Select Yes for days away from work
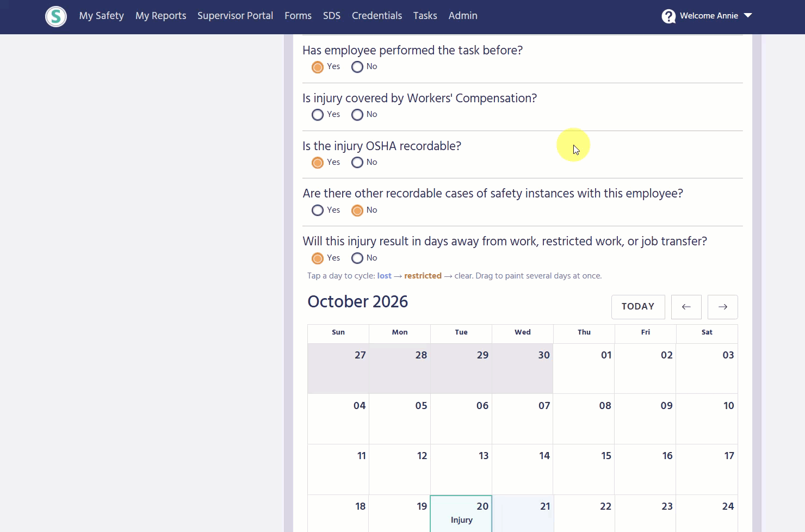805x532 pixels. (x=318, y=258)
